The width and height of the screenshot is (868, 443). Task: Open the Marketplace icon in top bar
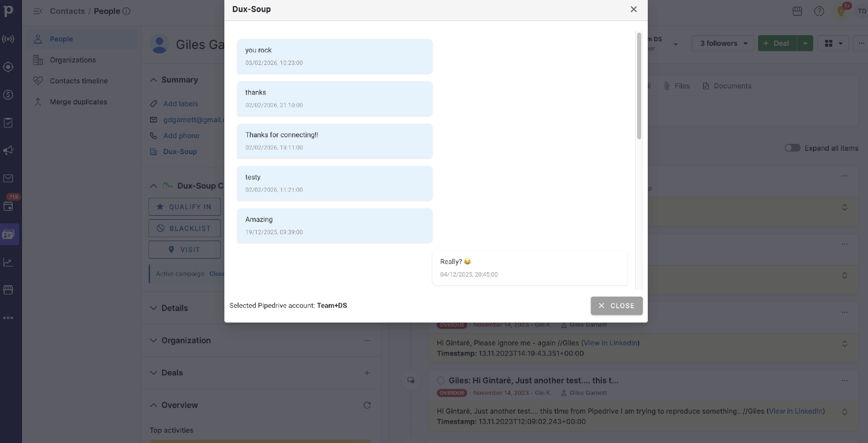point(797,11)
